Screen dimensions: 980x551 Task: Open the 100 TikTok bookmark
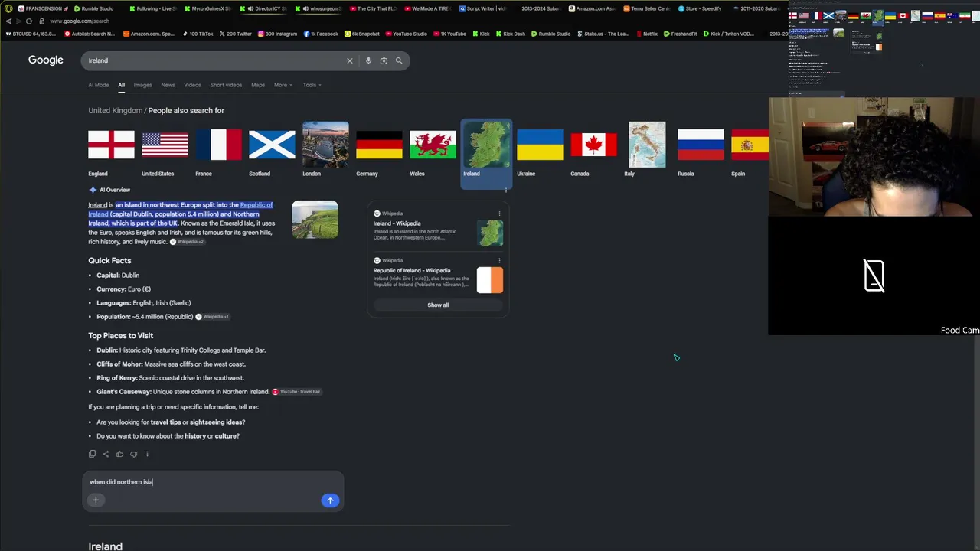198,34
